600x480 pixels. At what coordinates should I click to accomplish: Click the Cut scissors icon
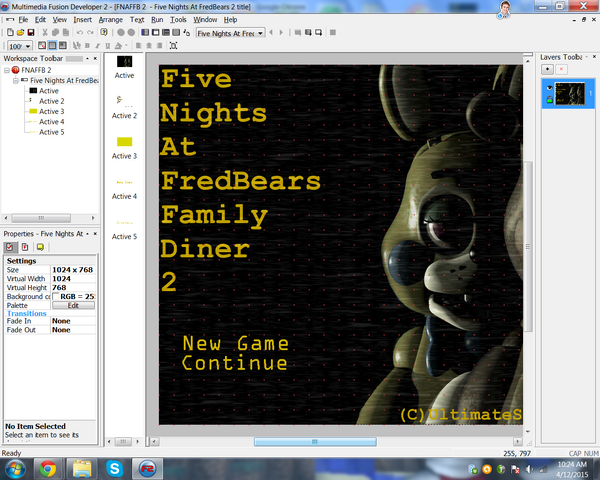(45, 33)
